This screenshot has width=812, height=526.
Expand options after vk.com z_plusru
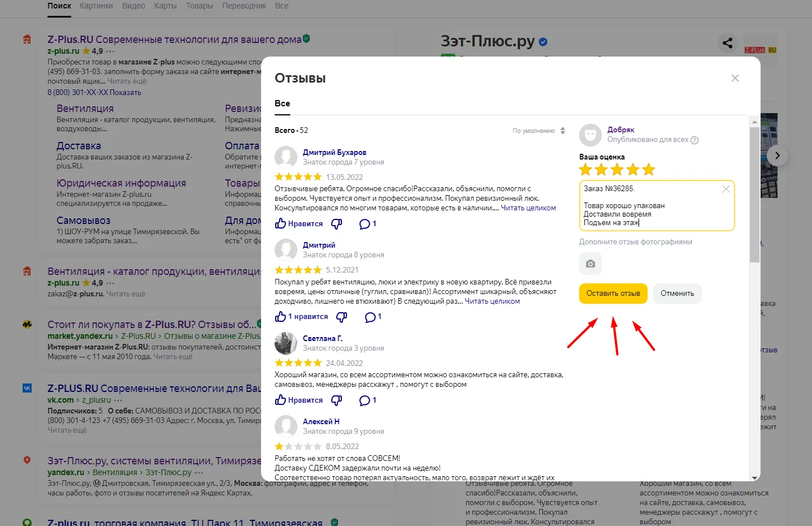[x=118, y=400]
